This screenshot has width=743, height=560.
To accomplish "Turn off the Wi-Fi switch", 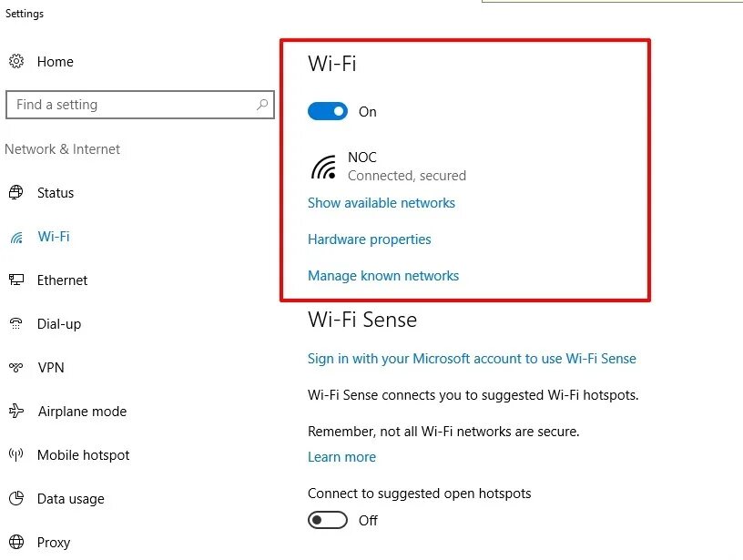I will click(328, 112).
